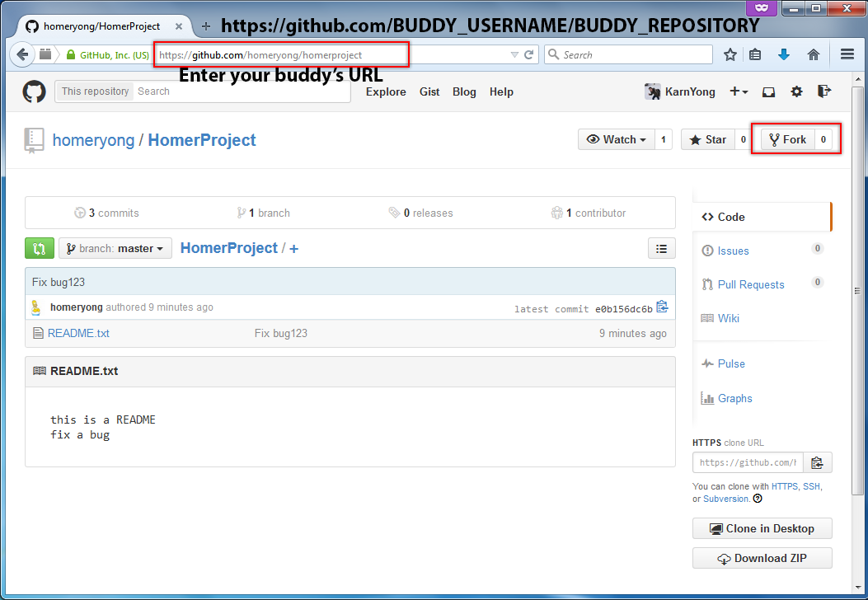Open account settings gear icon
The width and height of the screenshot is (868, 600).
tap(796, 91)
